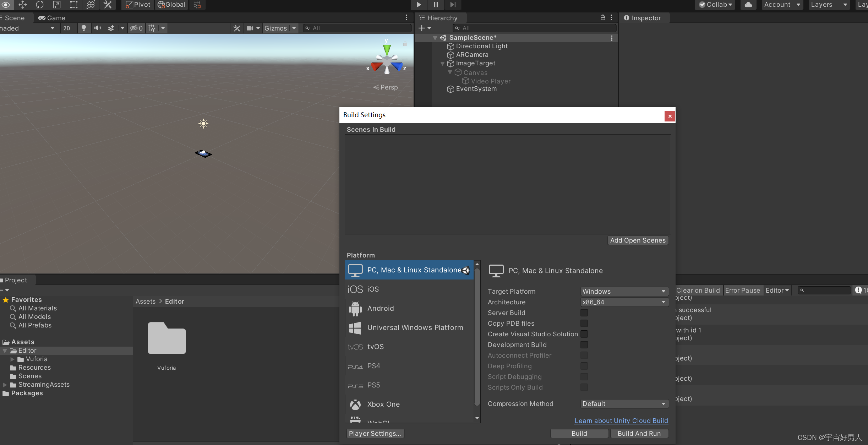
Task: Open Console Editor dropdown
Action: tap(777, 291)
